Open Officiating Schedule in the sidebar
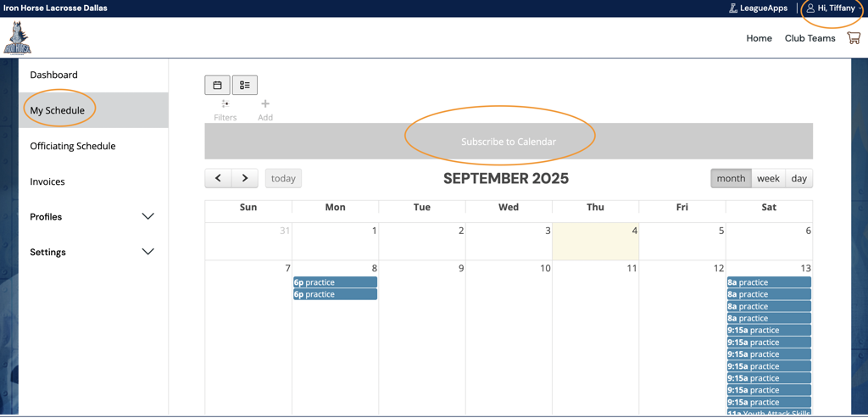 pyautogui.click(x=73, y=146)
